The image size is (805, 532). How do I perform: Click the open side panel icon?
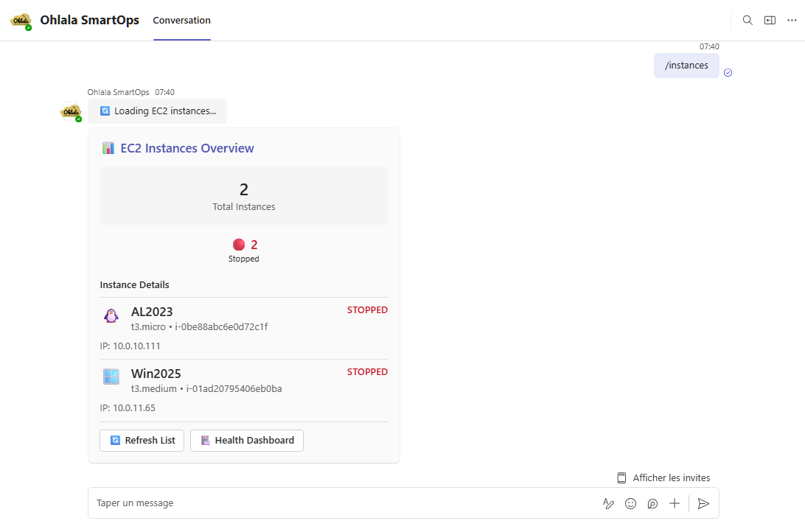(770, 20)
